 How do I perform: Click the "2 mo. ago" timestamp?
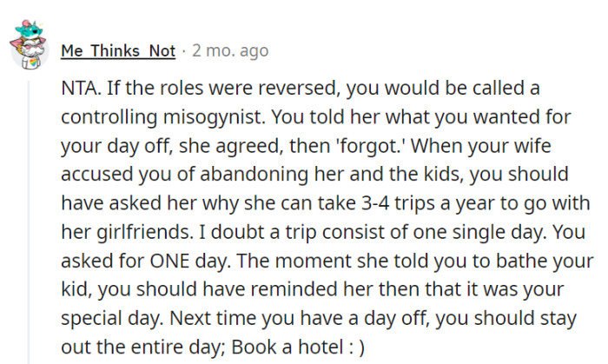point(228,50)
